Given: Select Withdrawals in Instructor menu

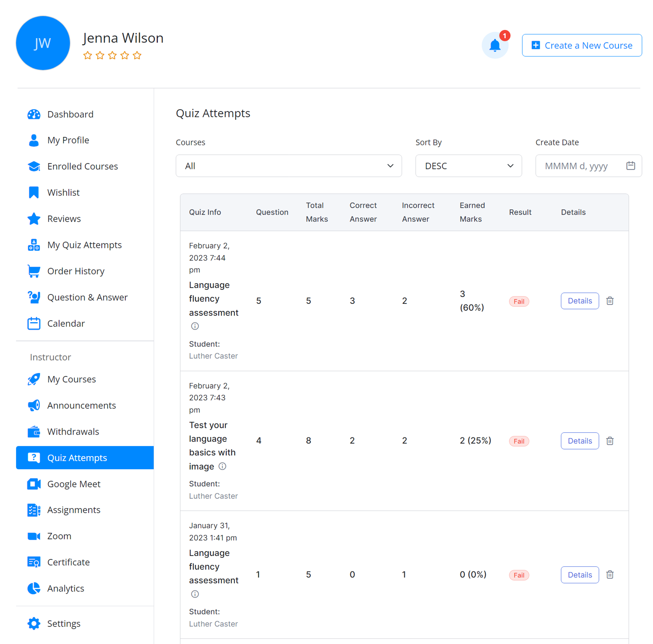Looking at the screenshot, I should (73, 432).
